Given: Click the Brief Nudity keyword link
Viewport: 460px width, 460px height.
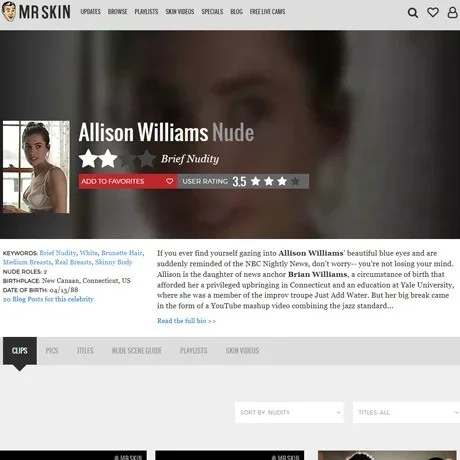Looking at the screenshot, I should 58,253.
